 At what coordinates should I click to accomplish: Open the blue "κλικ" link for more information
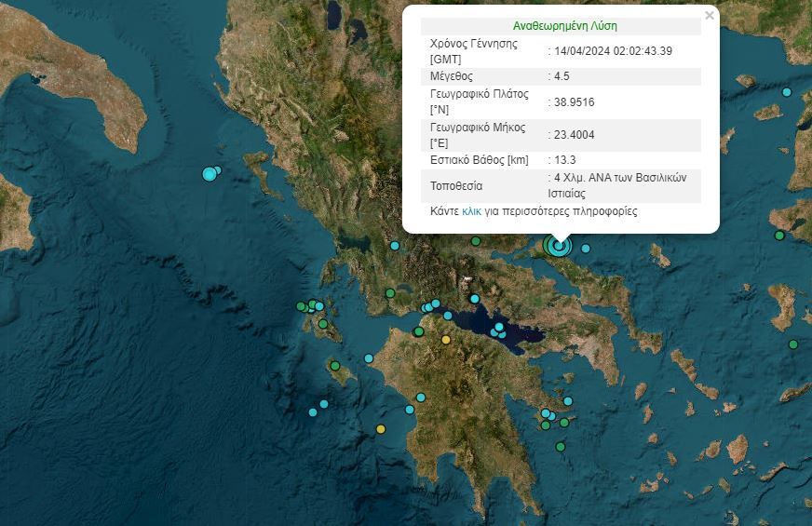[471, 212]
